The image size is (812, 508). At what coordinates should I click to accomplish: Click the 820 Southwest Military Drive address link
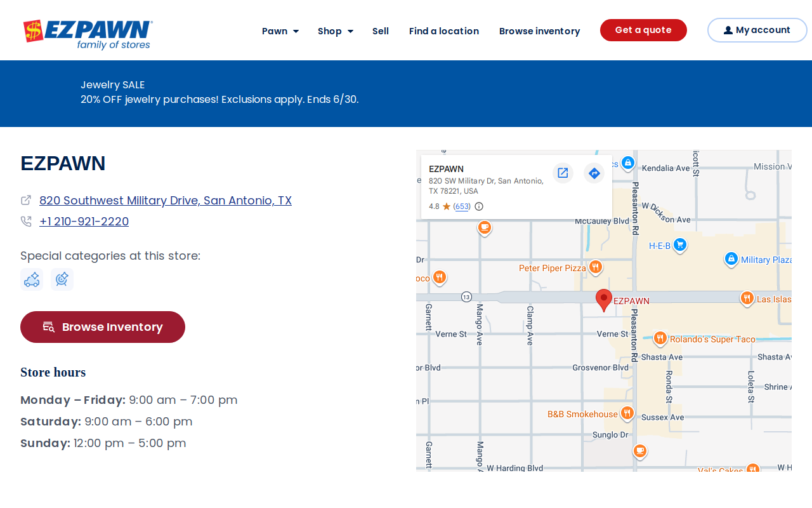[166, 201]
